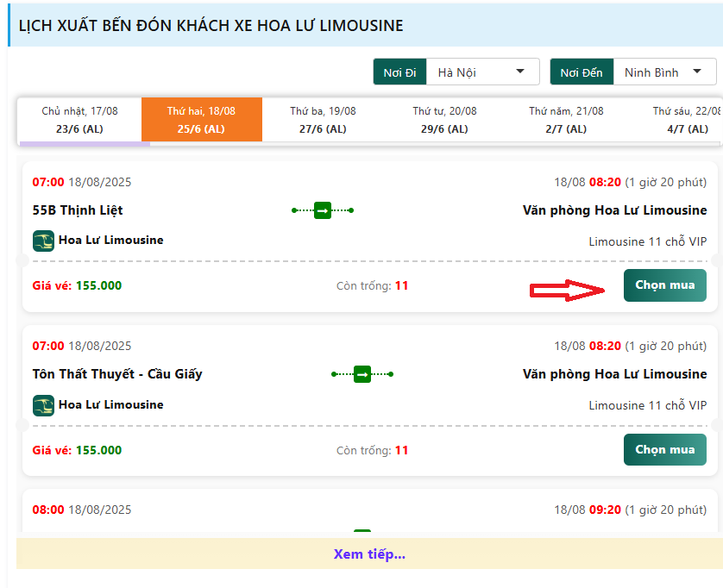Viewport: 723px width, 588px height.
Task: Click Còn trống 11 in 55B Thịnh Liệt card
Action: [372, 285]
